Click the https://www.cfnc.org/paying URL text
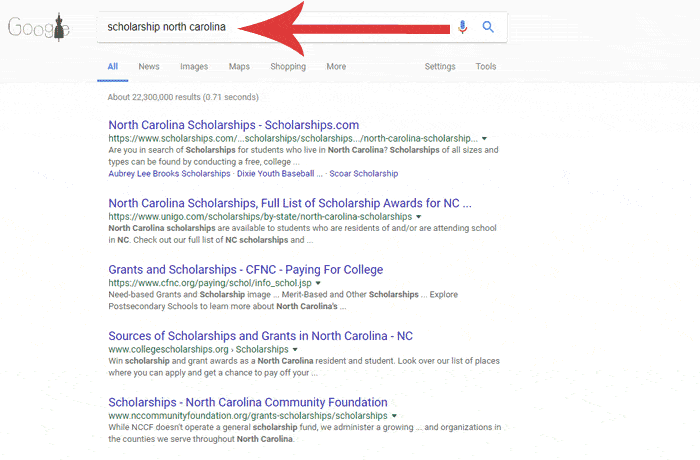The width and height of the screenshot is (700, 460). [x=210, y=283]
